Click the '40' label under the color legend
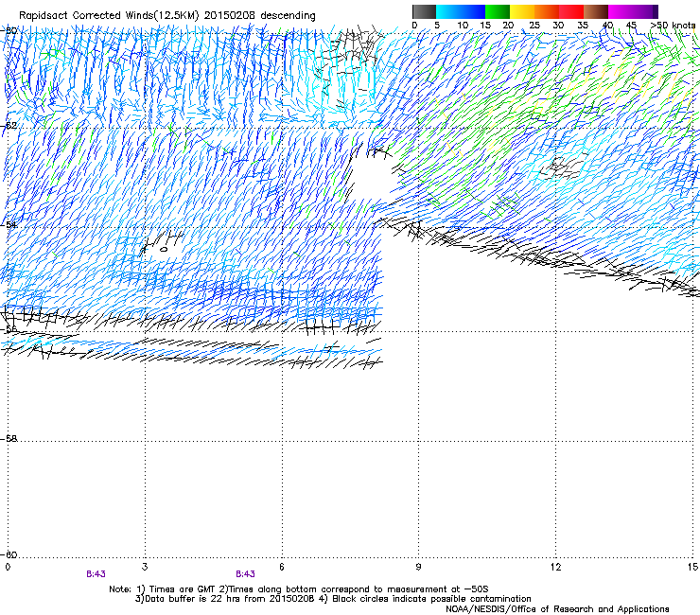The image size is (700, 615). pyautogui.click(x=607, y=26)
